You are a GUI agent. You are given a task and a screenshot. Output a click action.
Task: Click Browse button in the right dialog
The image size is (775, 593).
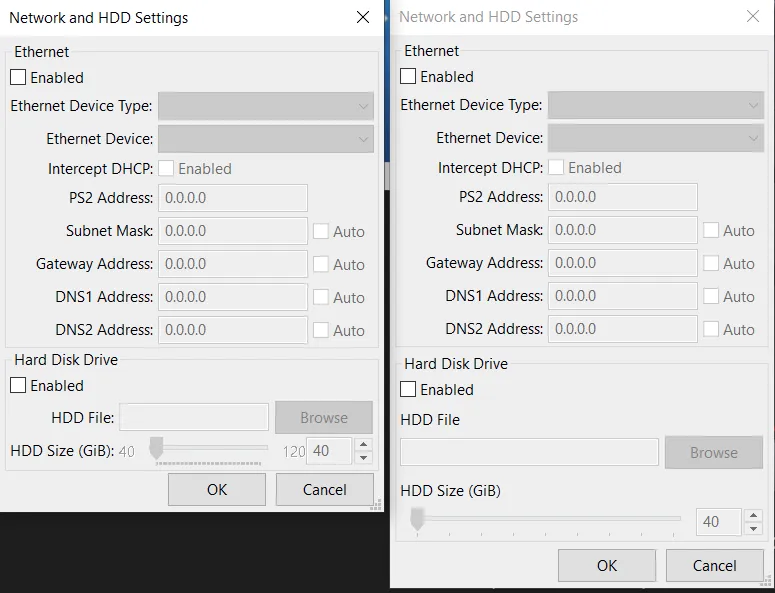[713, 452]
